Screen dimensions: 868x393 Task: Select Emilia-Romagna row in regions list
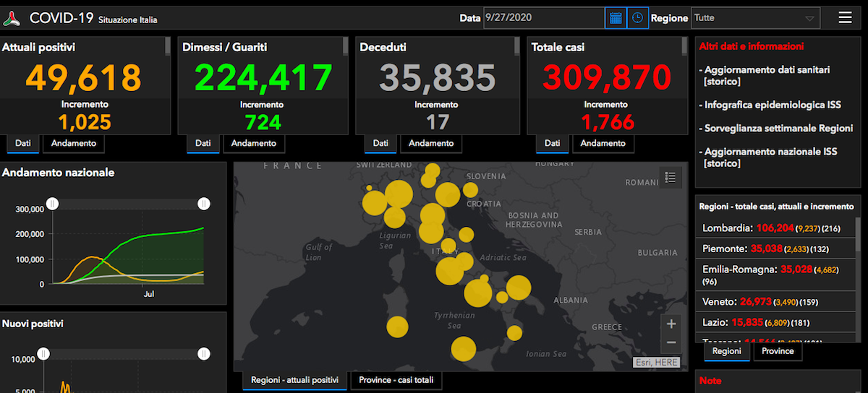pos(775,275)
